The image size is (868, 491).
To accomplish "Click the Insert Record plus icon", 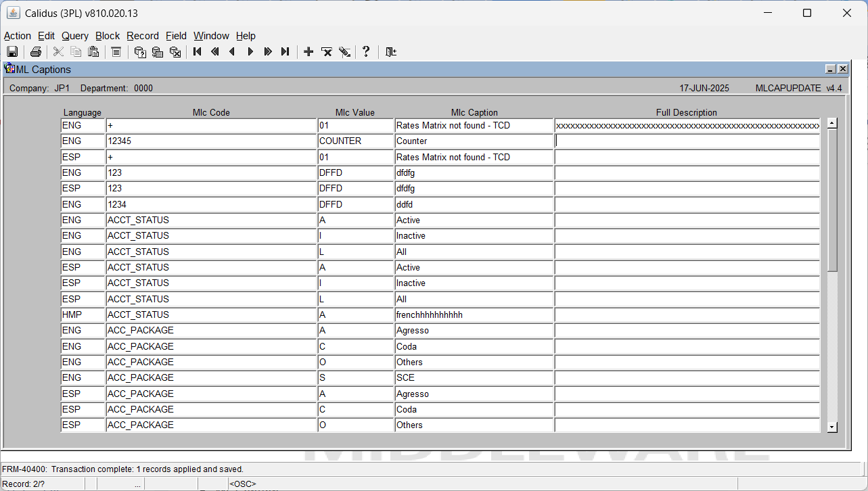I will [309, 52].
